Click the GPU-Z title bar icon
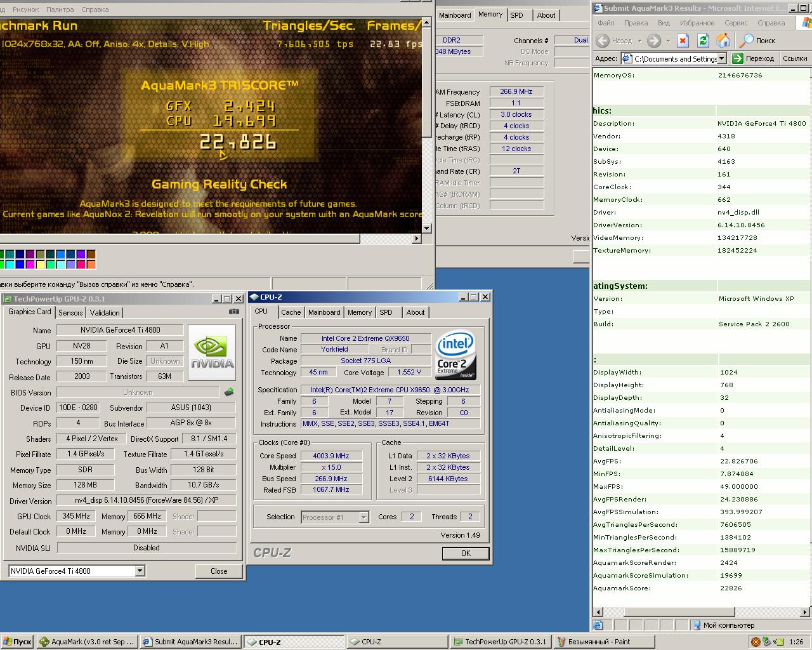 8,299
